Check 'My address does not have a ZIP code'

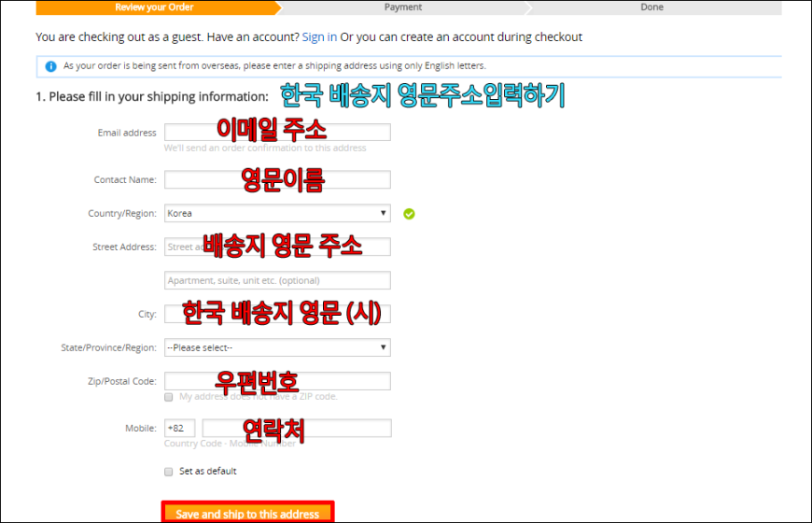168,397
